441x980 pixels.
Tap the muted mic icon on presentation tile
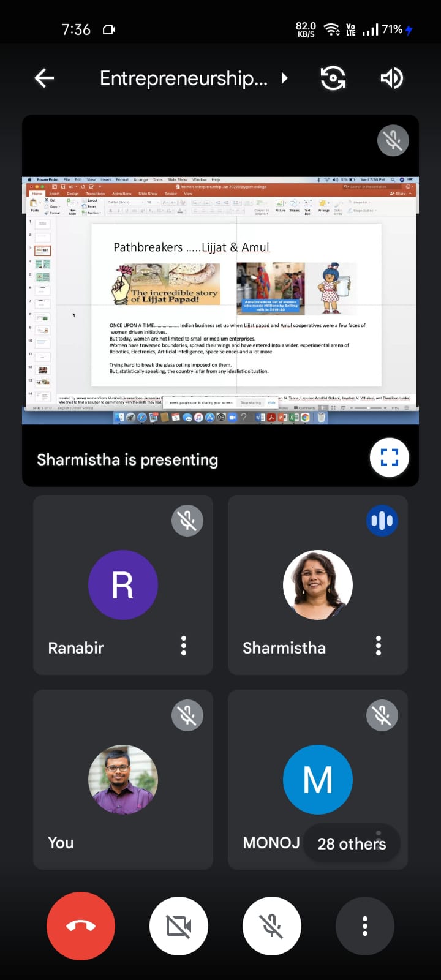(393, 140)
